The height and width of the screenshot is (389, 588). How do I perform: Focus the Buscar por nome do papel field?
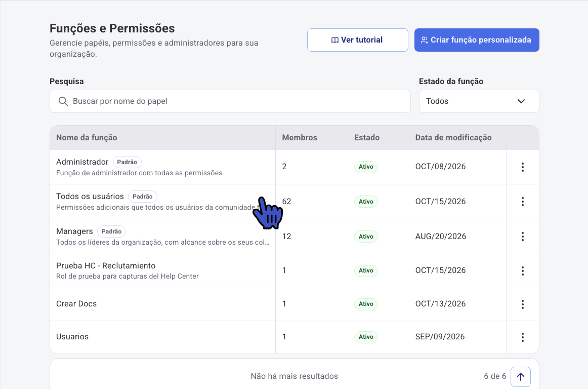[230, 101]
